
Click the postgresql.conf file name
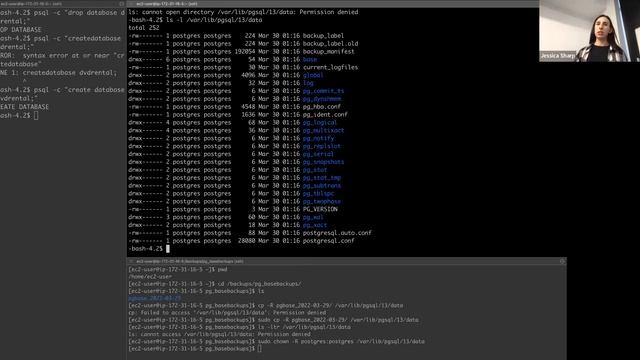(329, 241)
